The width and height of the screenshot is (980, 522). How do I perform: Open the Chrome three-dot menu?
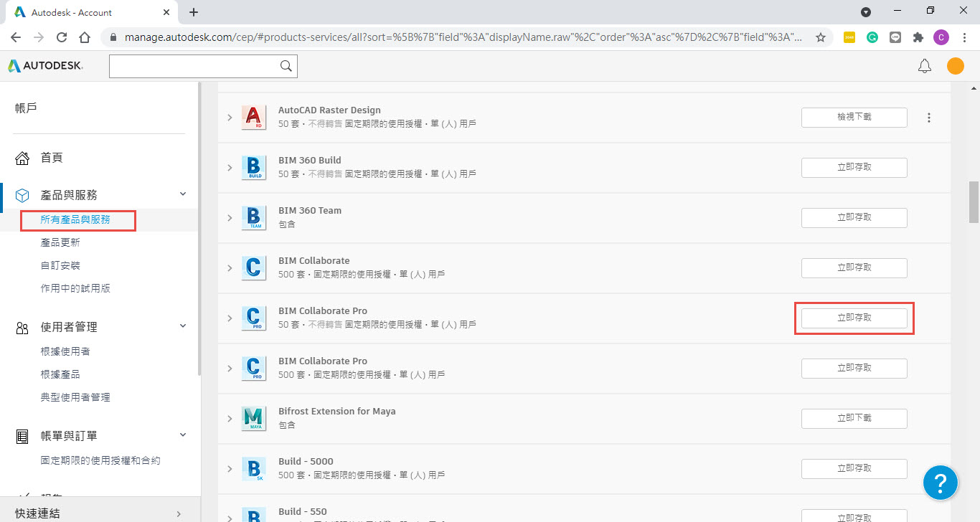click(963, 37)
